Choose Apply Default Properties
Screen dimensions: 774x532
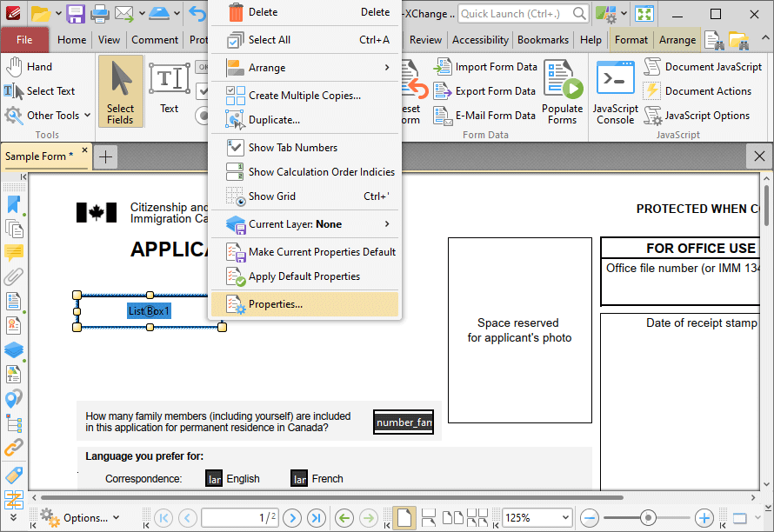304,276
